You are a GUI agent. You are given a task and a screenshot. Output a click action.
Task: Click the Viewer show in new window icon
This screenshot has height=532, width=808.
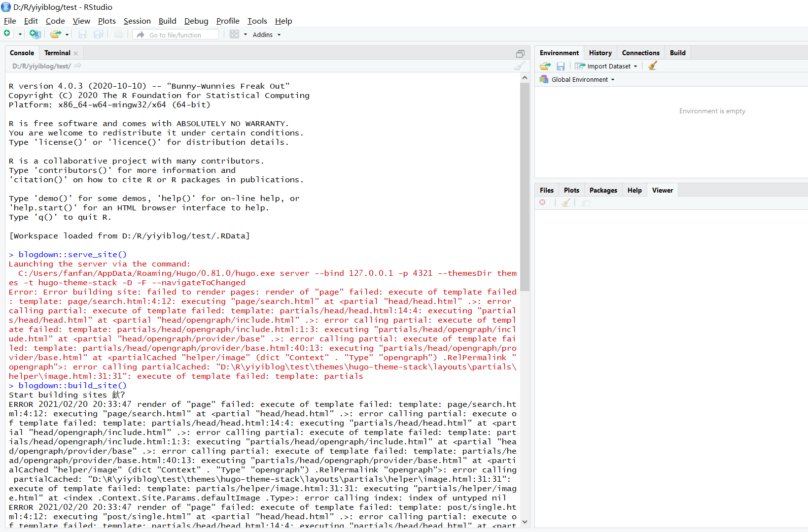coord(585,203)
